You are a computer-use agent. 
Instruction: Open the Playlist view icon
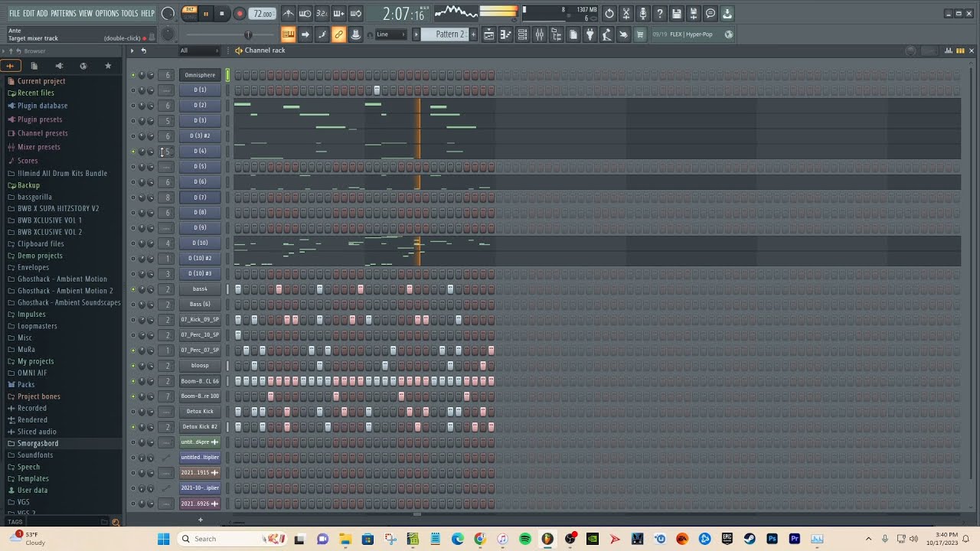[488, 34]
